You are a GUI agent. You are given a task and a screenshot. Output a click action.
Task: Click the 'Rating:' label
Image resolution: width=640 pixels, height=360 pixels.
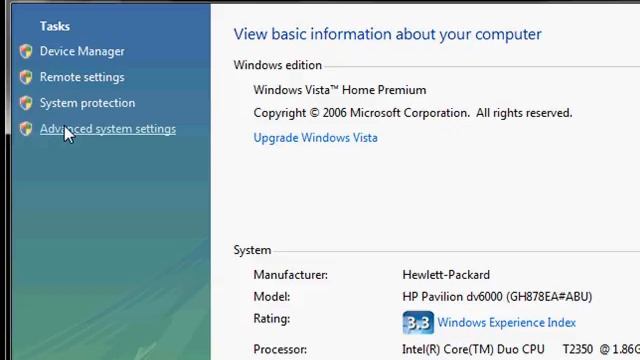pos(272,318)
